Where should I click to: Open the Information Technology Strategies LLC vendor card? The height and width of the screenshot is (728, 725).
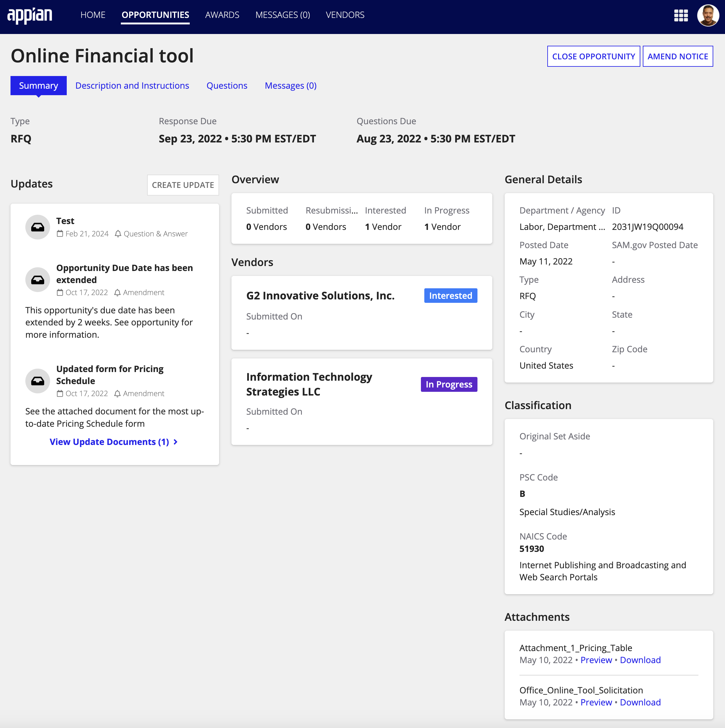(x=362, y=402)
